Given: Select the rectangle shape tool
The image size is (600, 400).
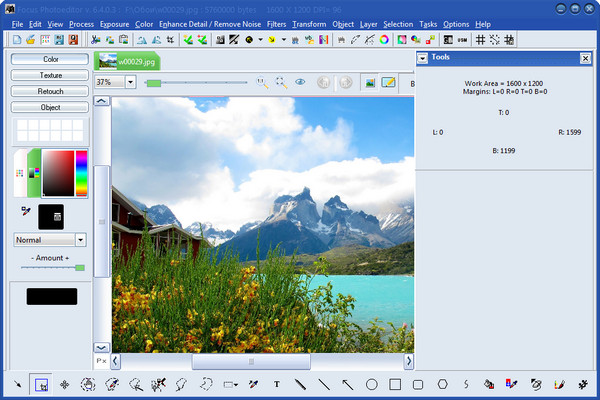Looking at the screenshot, I should [x=395, y=384].
